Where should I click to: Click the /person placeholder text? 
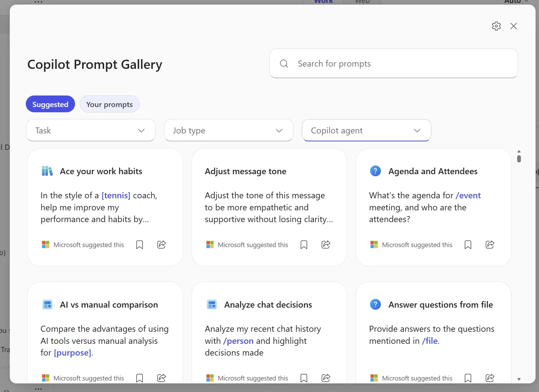(238, 341)
